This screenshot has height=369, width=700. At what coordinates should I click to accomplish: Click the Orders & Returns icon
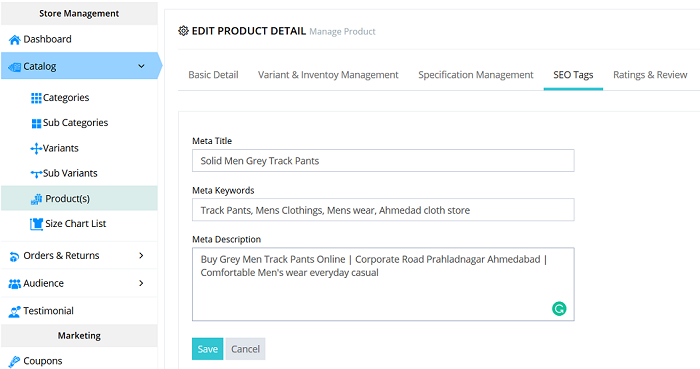14,256
